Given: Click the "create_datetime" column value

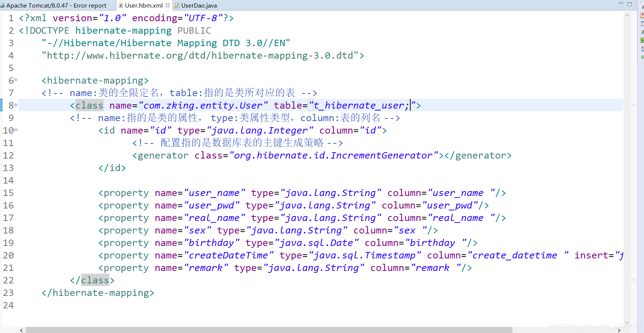Looking at the screenshot, I should pyautogui.click(x=518, y=255).
